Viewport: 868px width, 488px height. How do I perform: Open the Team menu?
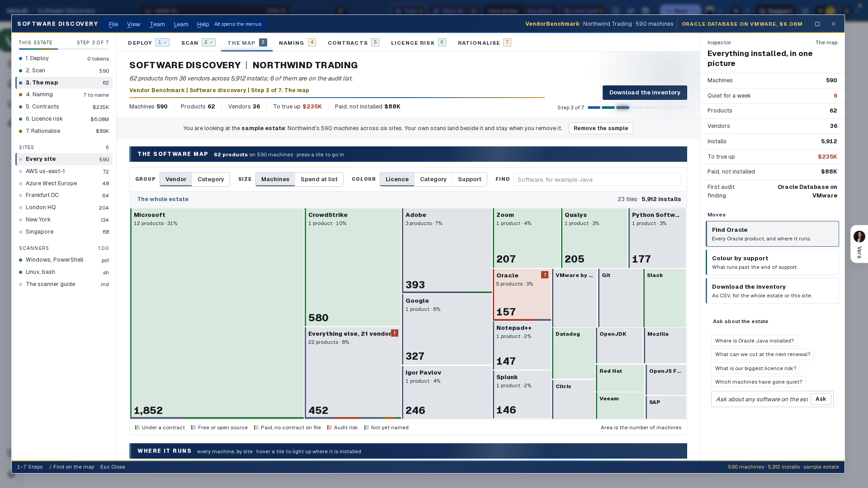tap(157, 24)
